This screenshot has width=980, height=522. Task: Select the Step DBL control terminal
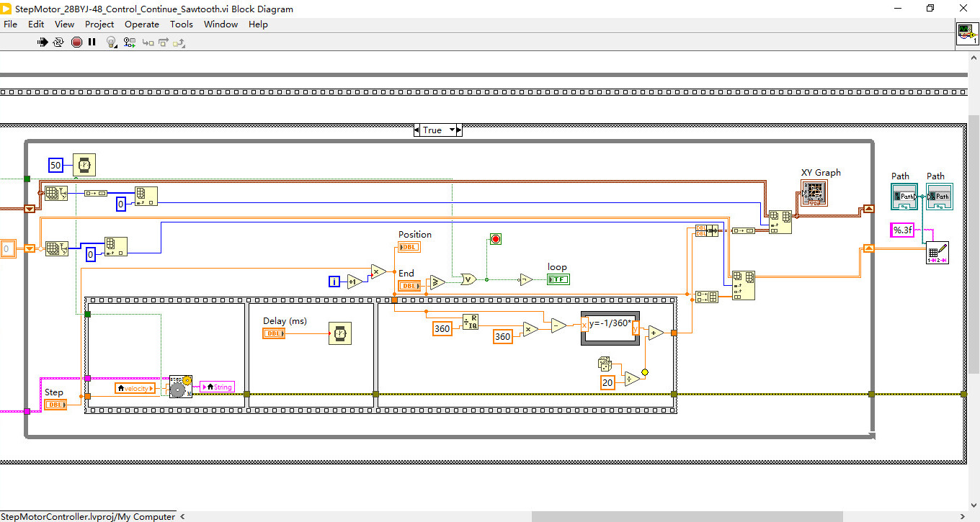point(55,405)
